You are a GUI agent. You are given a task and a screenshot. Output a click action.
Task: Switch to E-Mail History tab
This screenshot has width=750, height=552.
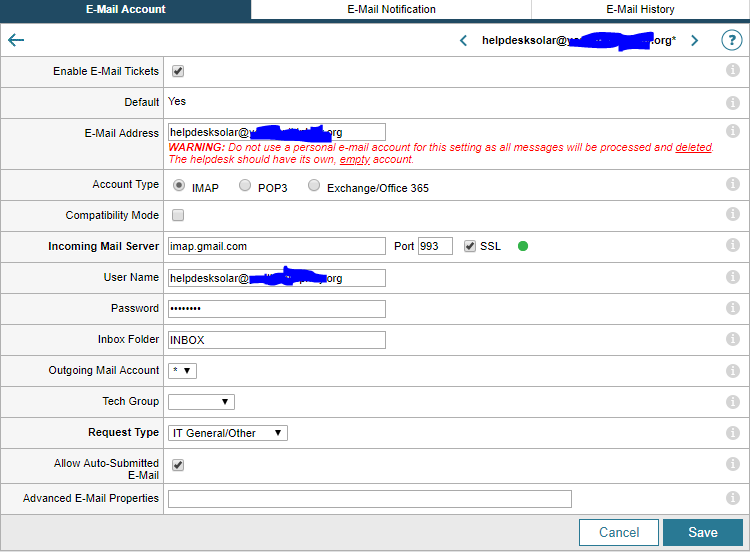(640, 10)
